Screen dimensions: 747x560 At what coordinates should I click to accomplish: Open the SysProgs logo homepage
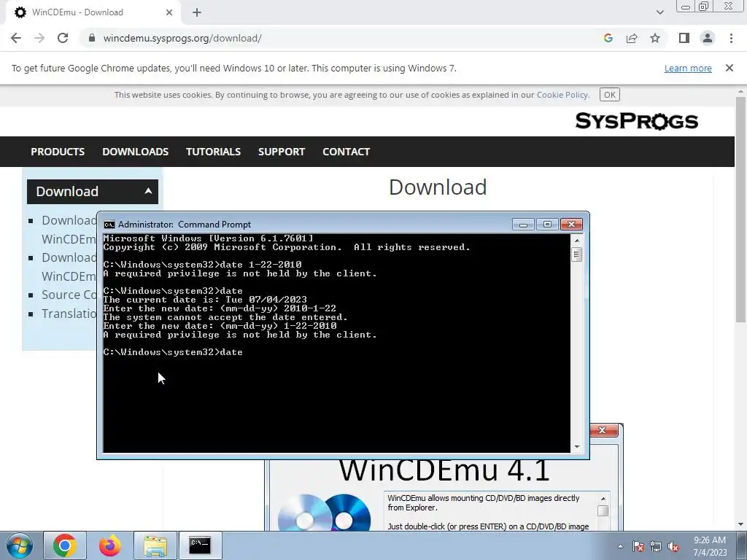pyautogui.click(x=636, y=122)
